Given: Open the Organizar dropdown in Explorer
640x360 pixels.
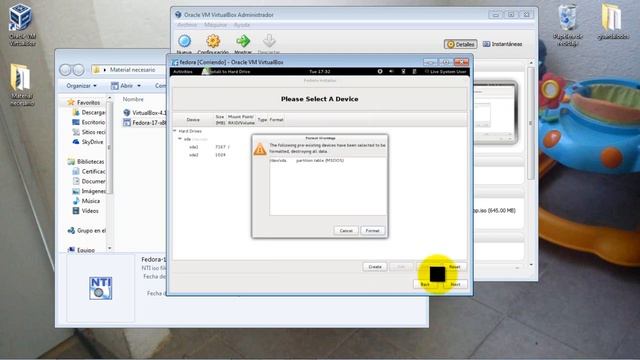Looking at the screenshot, I should tap(82, 86).
